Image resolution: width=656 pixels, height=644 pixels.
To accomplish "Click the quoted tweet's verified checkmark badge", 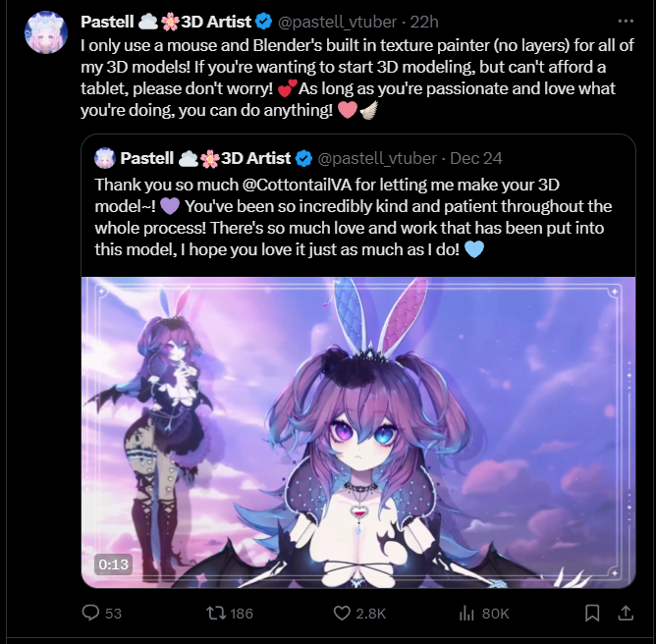I will pos(303,158).
